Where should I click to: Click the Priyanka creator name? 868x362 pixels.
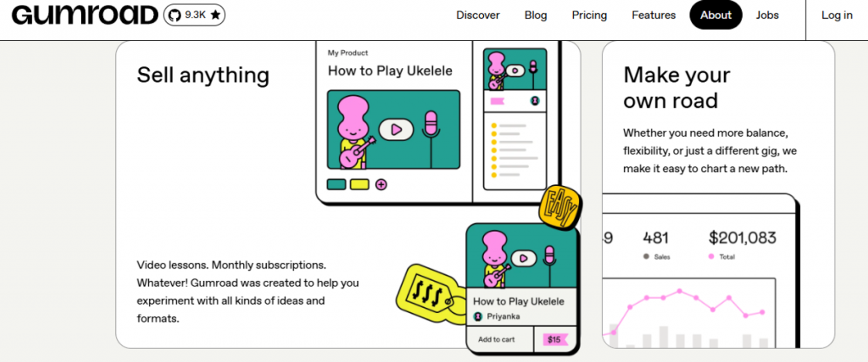coord(503,316)
